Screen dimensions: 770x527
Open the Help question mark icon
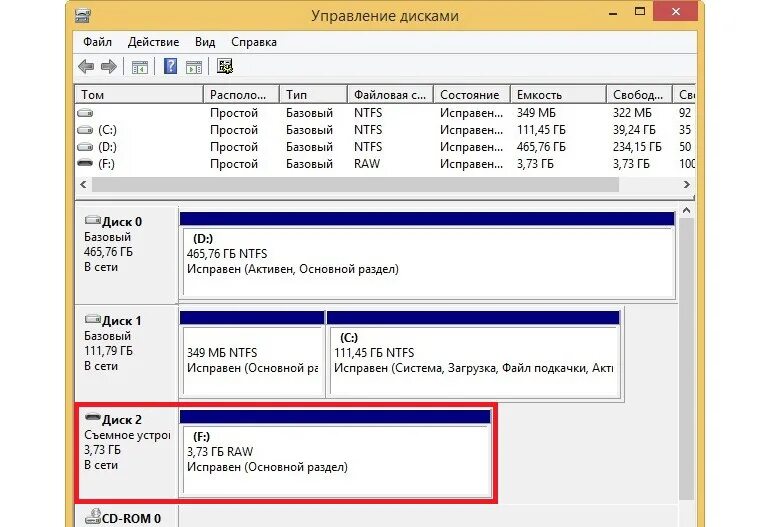(170, 66)
